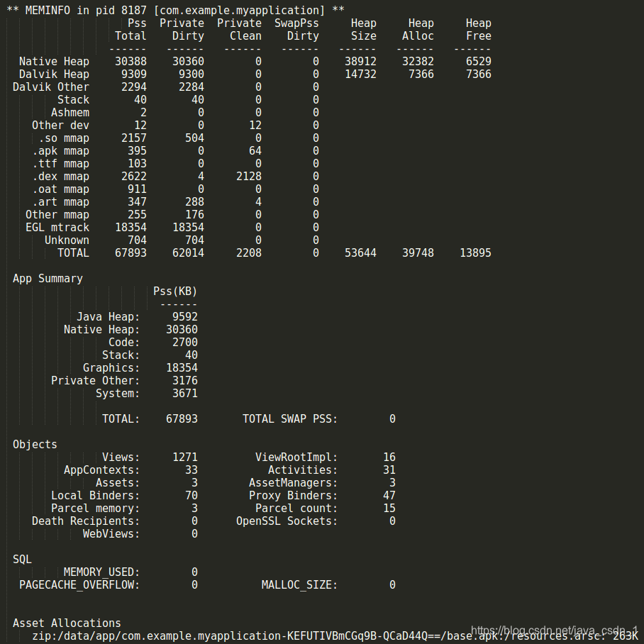The image size is (644, 644).
Task: Click .so mmap Pss value 2157
Action: [x=134, y=138]
